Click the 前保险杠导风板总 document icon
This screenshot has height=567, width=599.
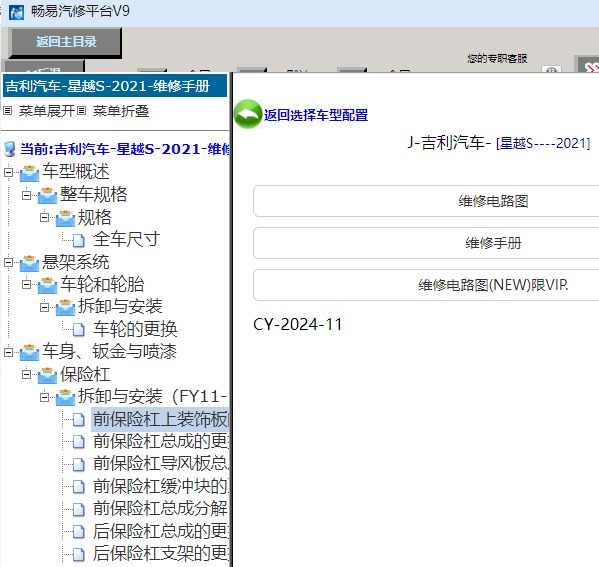(x=79, y=465)
